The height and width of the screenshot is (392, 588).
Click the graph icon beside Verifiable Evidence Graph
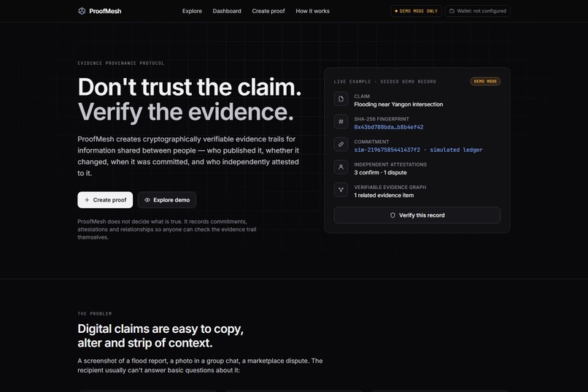341,190
